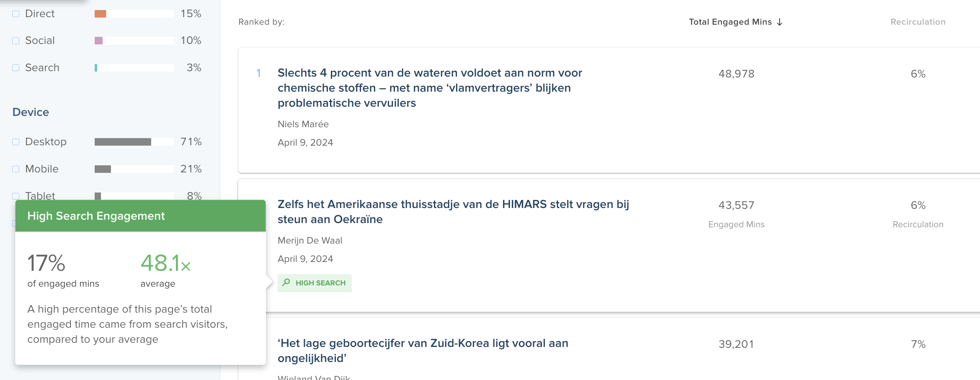Rank articles by Recirculation column
Screen dimensions: 980x380
click(x=918, y=22)
